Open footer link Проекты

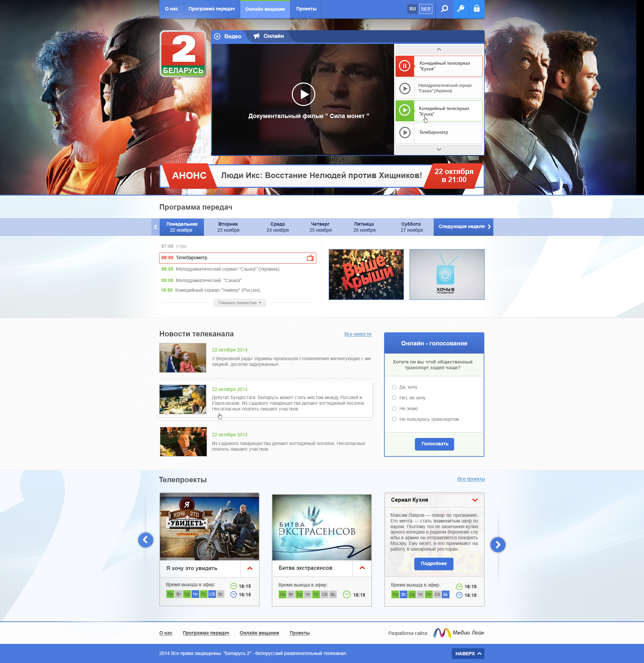click(x=300, y=633)
